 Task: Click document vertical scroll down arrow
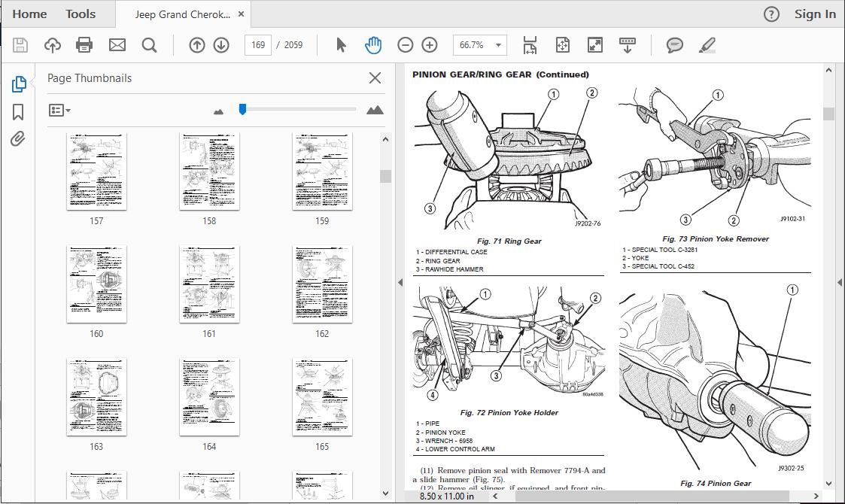coord(828,484)
